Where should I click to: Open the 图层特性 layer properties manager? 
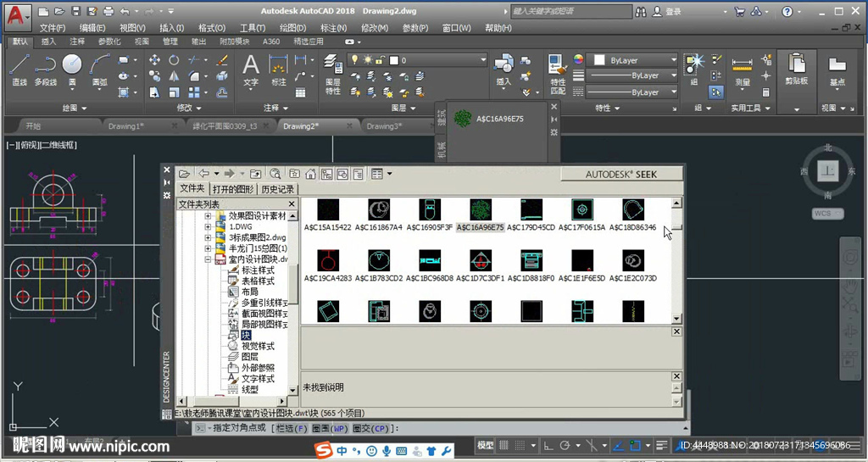332,74
